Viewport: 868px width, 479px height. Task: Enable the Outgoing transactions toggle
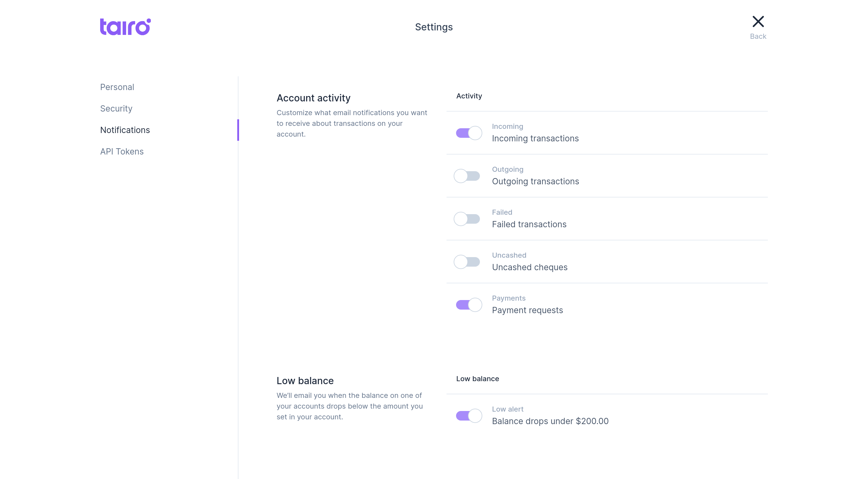(467, 176)
